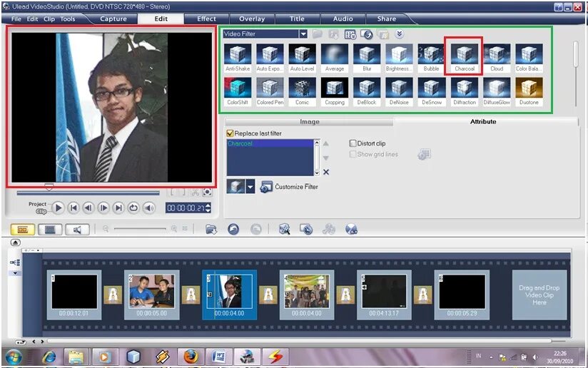Toggle the Project playback mode

tap(38, 204)
